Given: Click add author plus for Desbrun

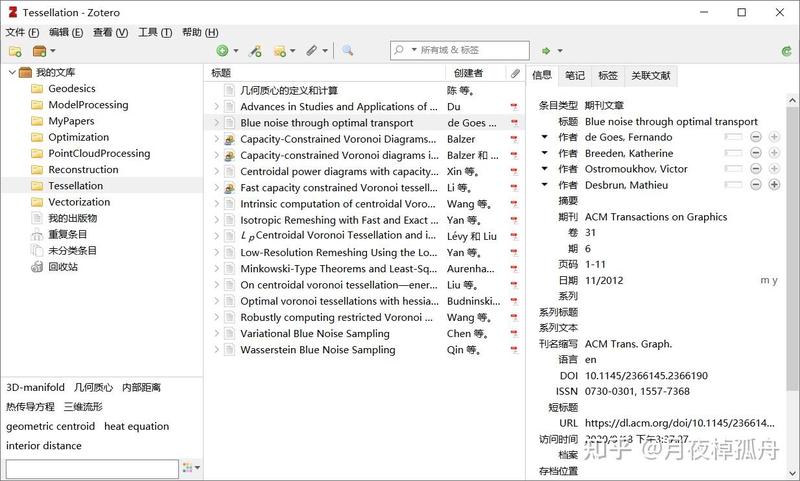Looking at the screenshot, I should click(774, 185).
